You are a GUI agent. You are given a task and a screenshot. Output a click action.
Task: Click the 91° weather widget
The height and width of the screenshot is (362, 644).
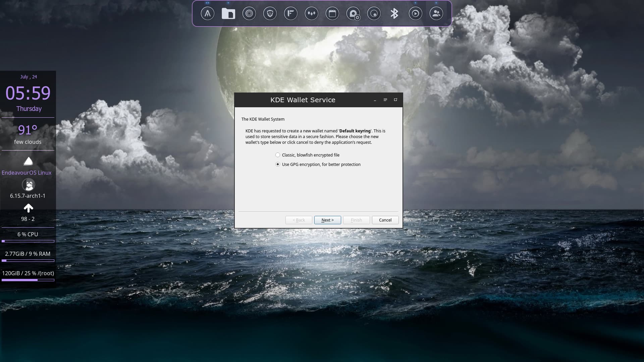coord(28,130)
